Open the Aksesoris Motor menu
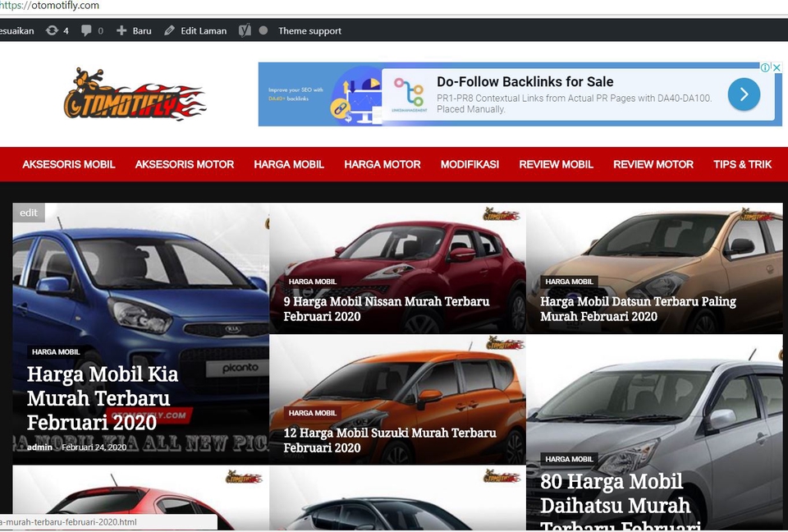 185,164
